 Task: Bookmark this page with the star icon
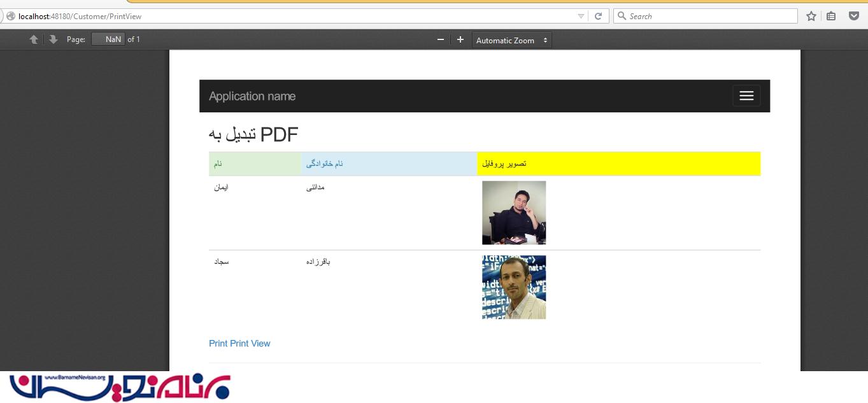point(811,16)
